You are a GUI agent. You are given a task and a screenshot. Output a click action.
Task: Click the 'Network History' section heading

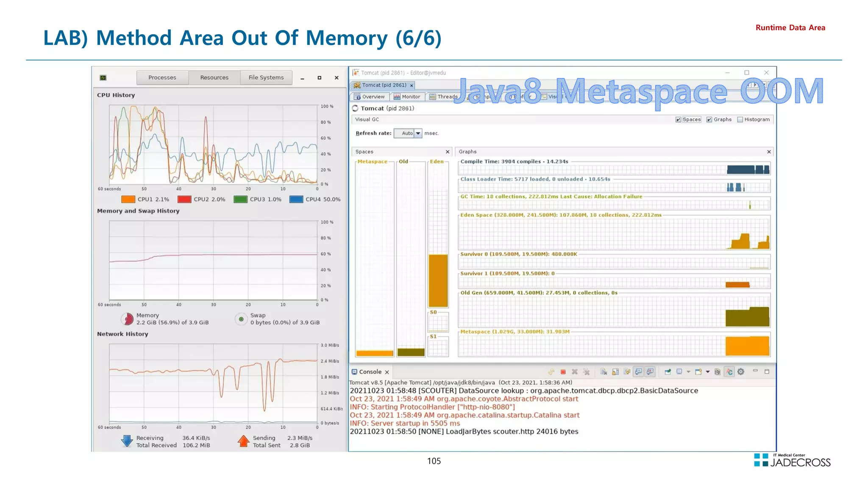pos(122,334)
